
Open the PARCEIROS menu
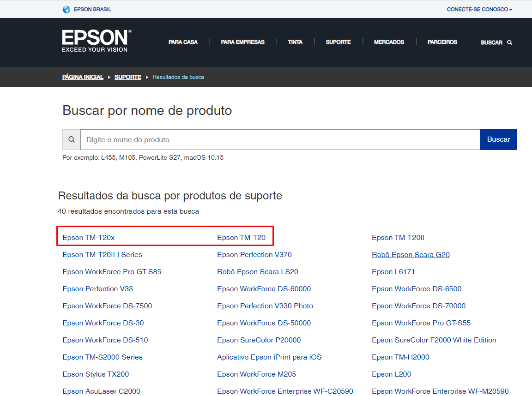(442, 42)
